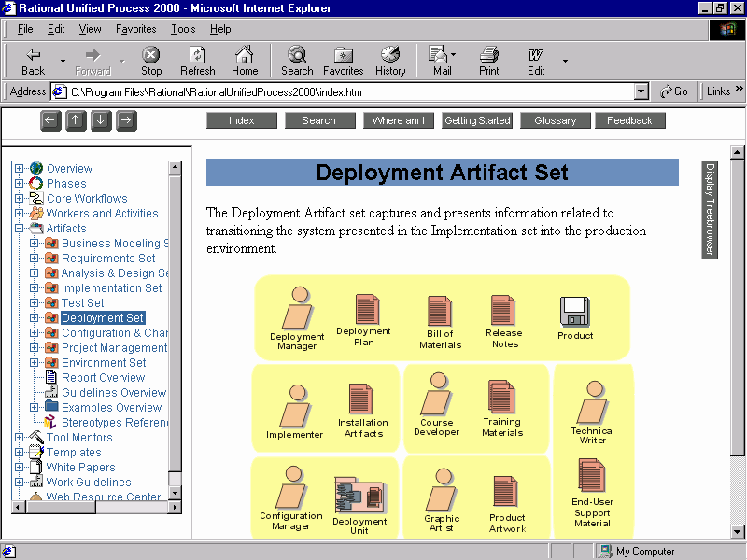Click the Glossary button

click(555, 120)
